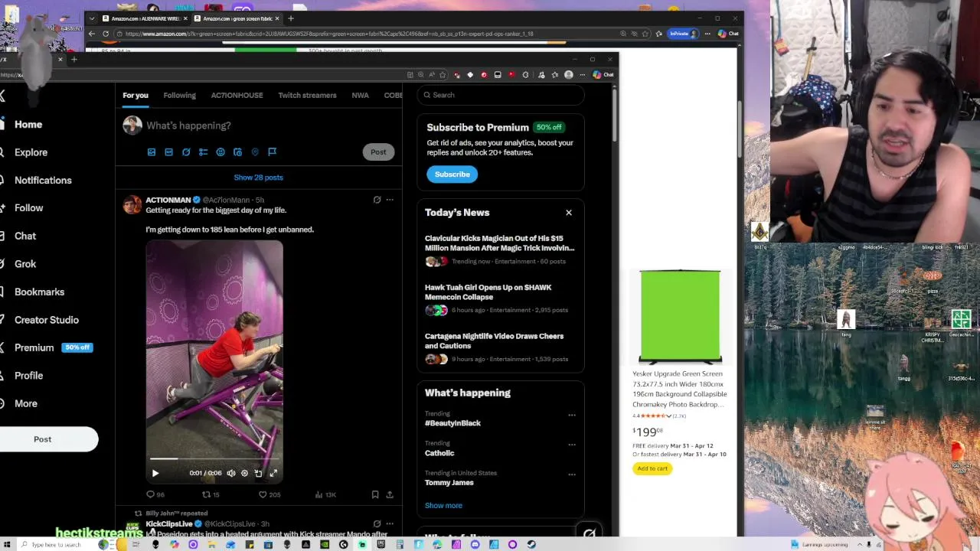Mute the video using the volume icon
980x551 pixels.
tap(231, 473)
